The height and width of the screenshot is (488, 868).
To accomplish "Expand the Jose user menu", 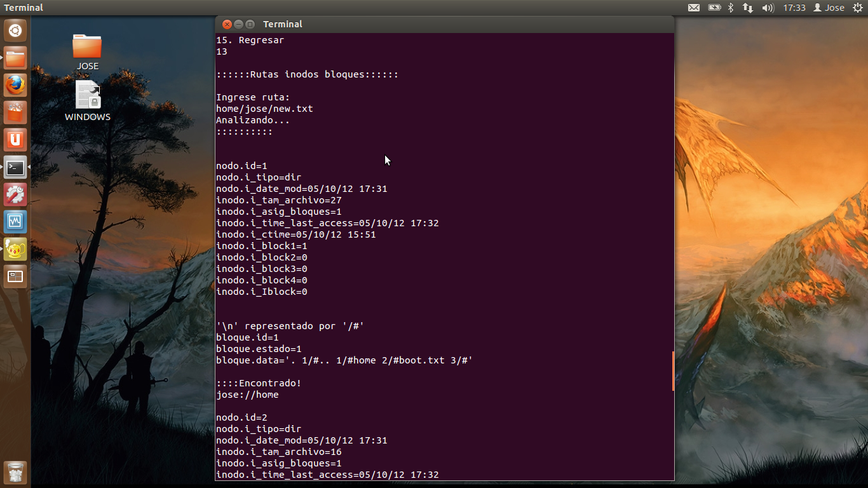I will click(x=829, y=8).
